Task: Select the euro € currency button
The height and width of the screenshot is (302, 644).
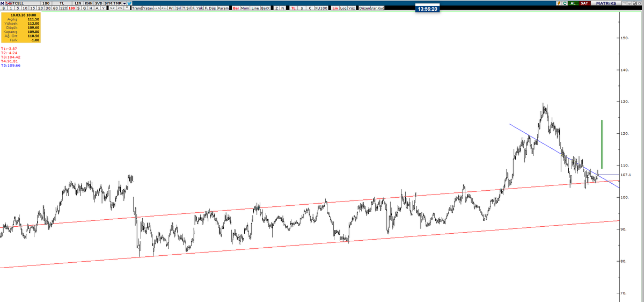Action: (310, 9)
